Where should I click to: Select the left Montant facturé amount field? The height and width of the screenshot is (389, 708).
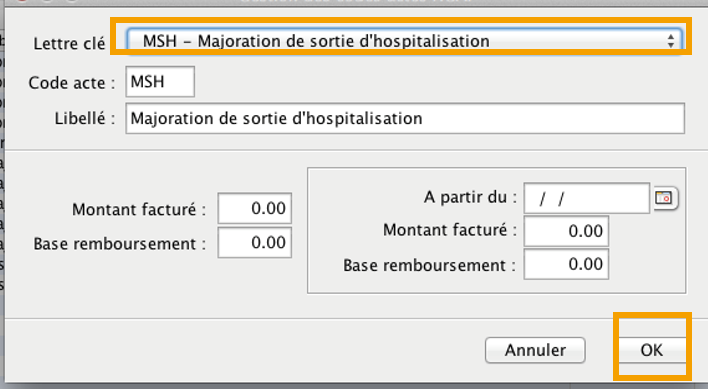point(255,208)
